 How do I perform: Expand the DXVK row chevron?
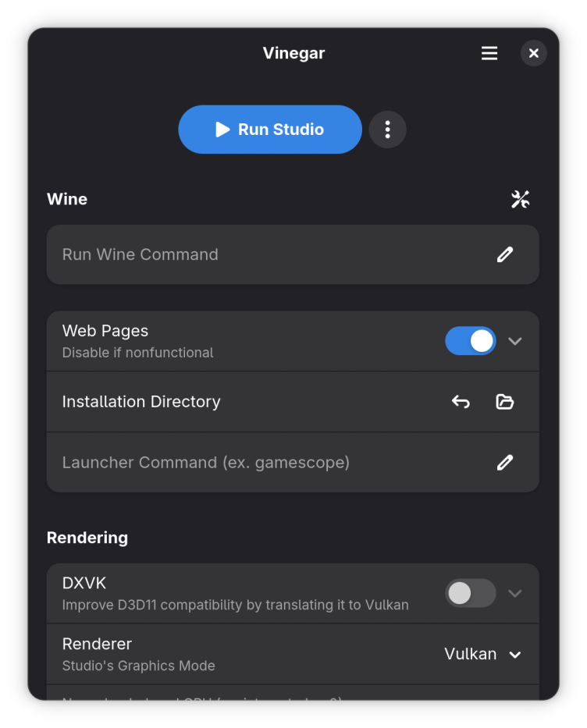point(515,593)
